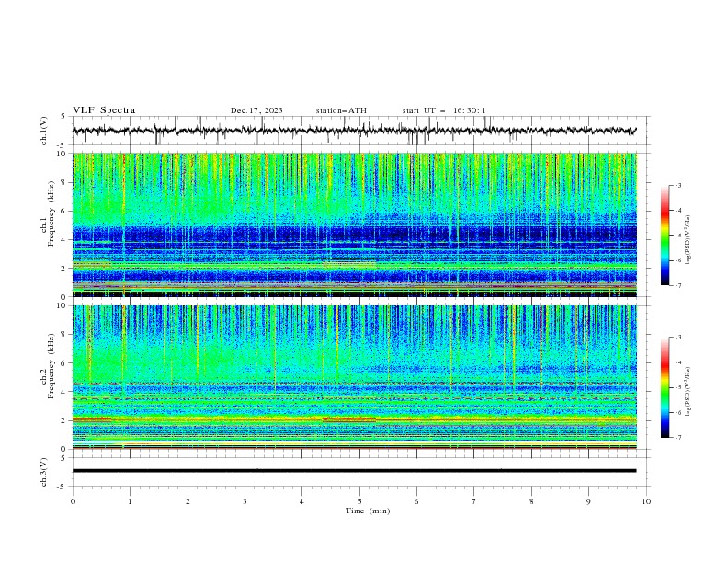The width and height of the screenshot is (728, 563).
Task: Click the "VLF Spectra" plot title
Action: point(104,110)
